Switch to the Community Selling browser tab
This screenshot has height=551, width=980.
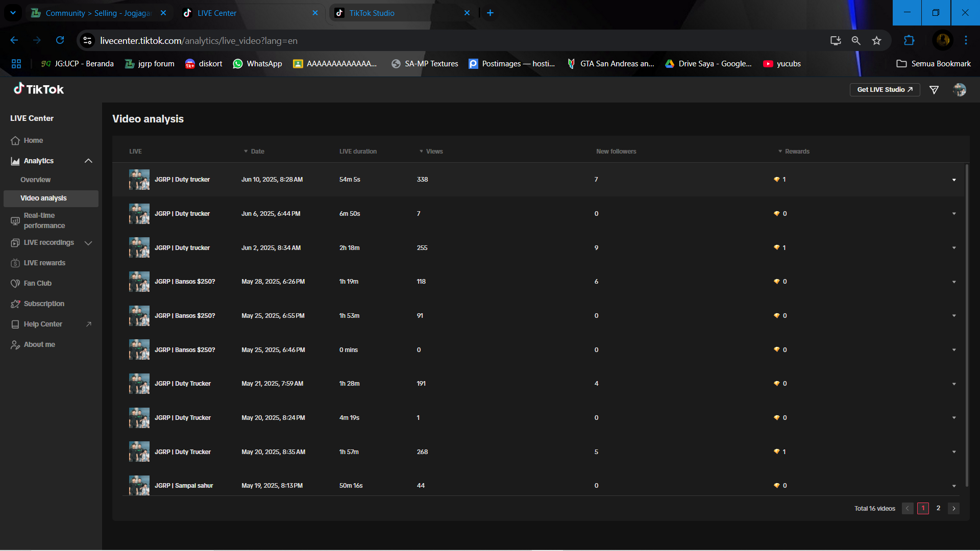pyautogui.click(x=98, y=13)
